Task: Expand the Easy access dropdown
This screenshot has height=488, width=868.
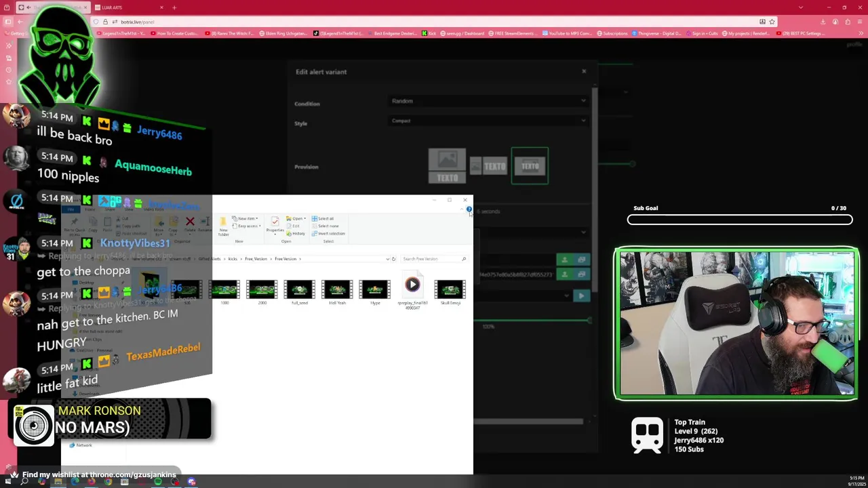Action: [247, 226]
